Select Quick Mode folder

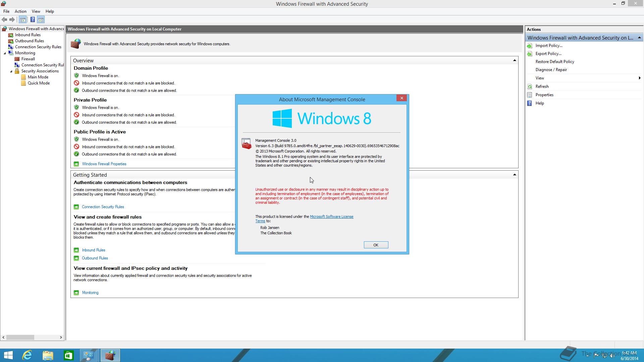tap(39, 83)
